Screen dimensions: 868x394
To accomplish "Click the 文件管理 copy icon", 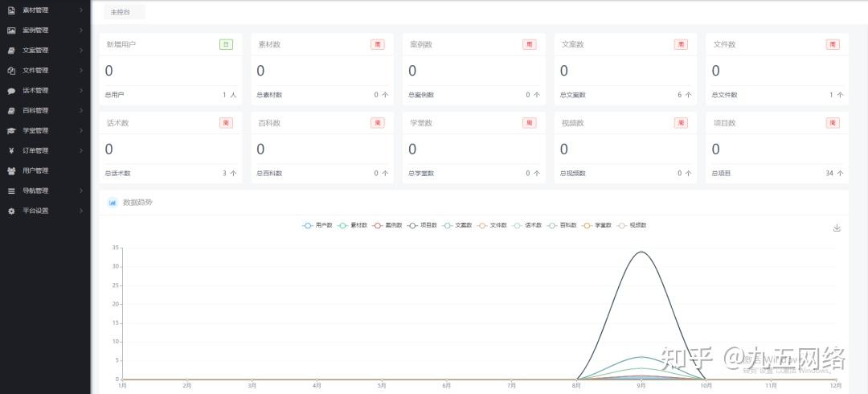I will [11, 71].
